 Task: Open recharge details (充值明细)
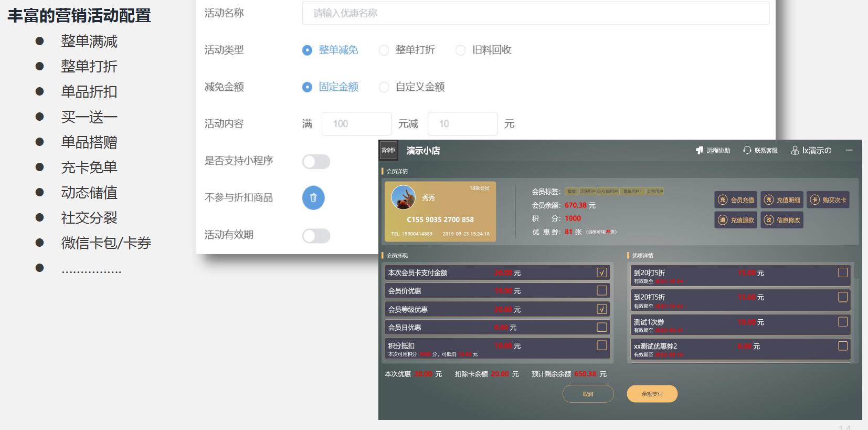pyautogui.click(x=782, y=200)
